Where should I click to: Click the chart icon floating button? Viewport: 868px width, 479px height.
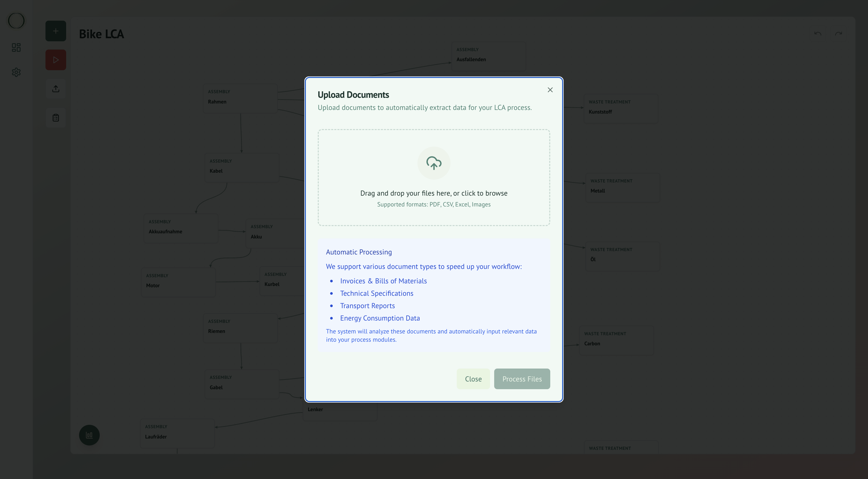[x=89, y=435]
